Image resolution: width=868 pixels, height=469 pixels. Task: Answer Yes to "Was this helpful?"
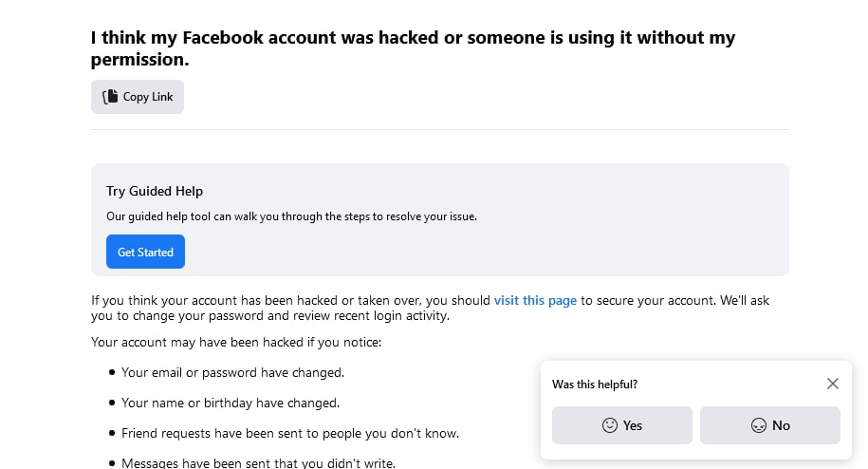[622, 425]
